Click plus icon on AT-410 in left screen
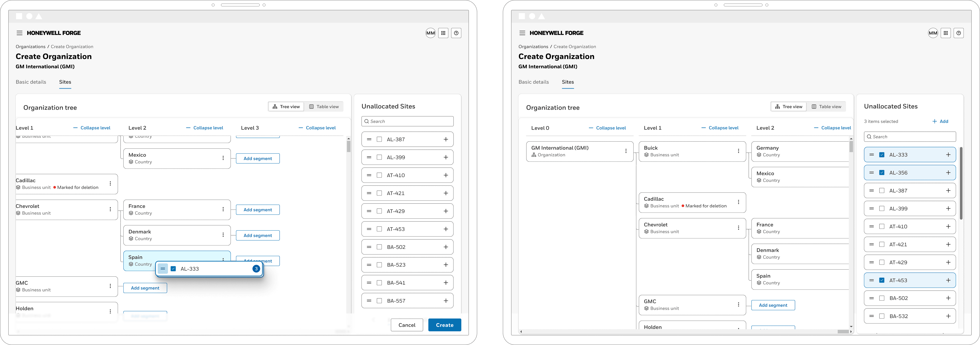This screenshot has width=980, height=345. (446, 175)
